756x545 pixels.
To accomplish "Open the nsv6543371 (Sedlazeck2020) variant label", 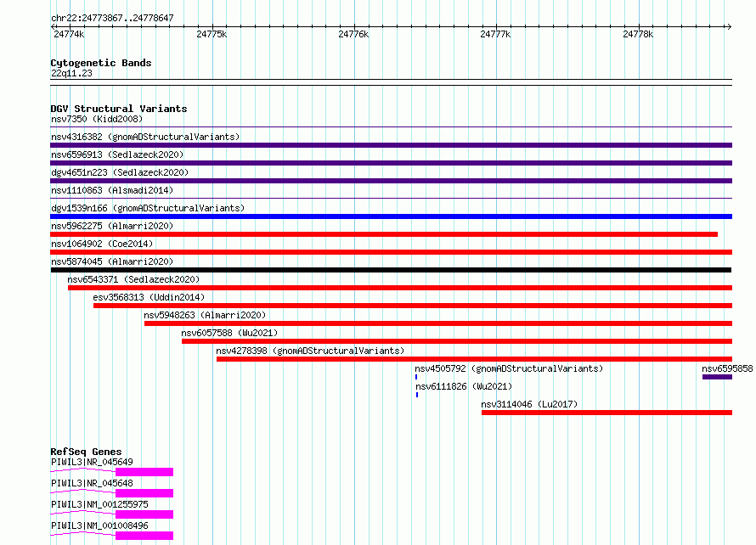I will [x=133, y=279].
